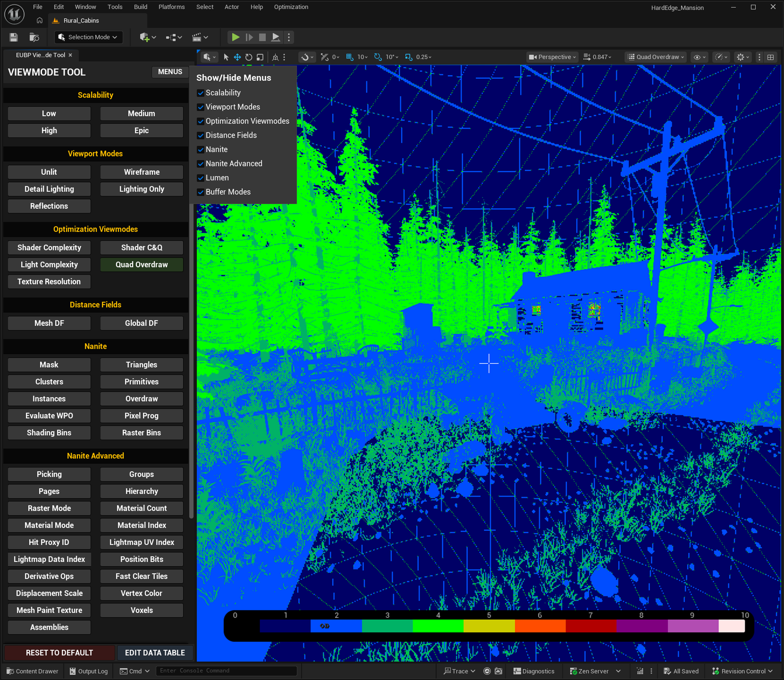Image resolution: width=784 pixels, height=680 pixels.
Task: Open the Window menu
Action: coord(85,7)
